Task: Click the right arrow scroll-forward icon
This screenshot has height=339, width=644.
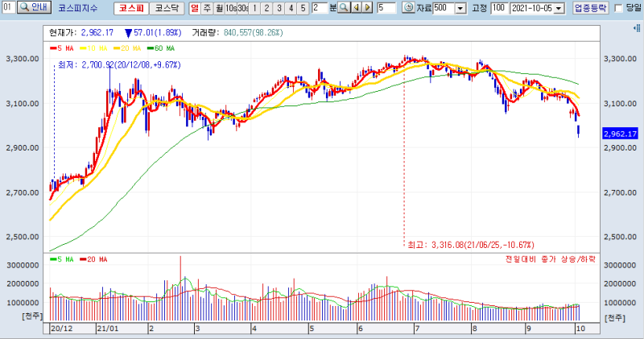Action: pyautogui.click(x=367, y=8)
